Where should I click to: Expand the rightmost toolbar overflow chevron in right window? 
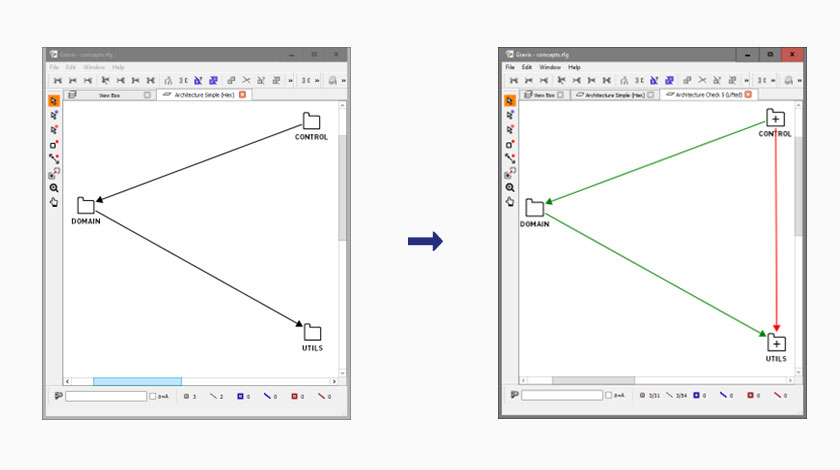[x=801, y=80]
